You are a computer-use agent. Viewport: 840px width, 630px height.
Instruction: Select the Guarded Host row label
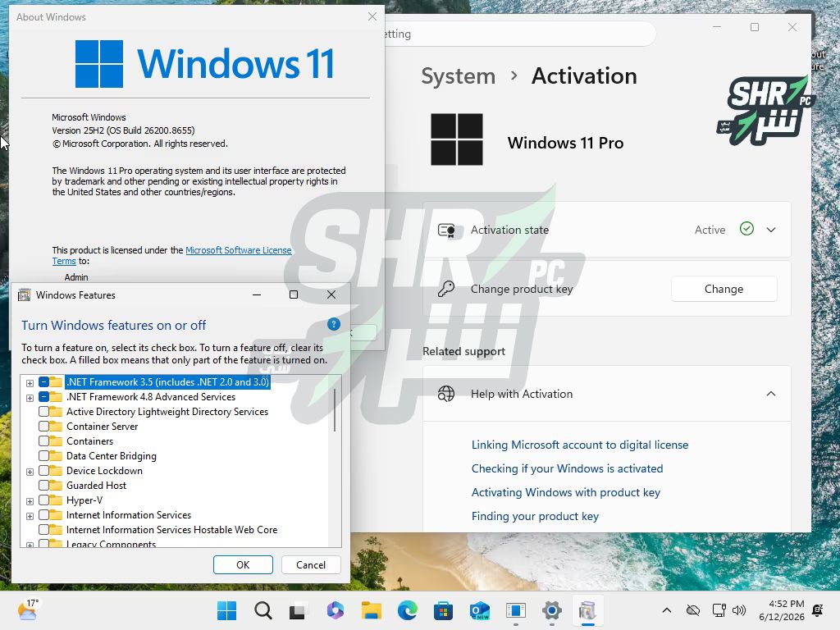tap(97, 486)
